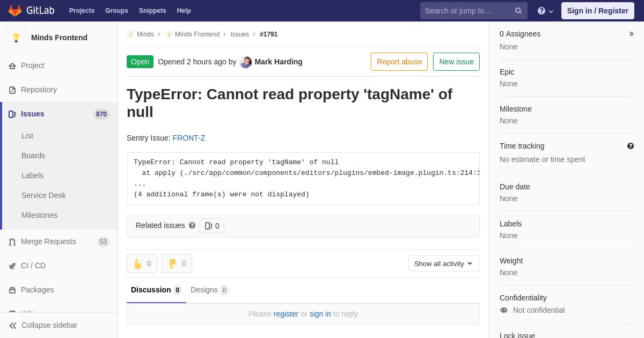Collapse the right sidebar with double chevron
The width and height of the screenshot is (644, 338).
pos(631,34)
